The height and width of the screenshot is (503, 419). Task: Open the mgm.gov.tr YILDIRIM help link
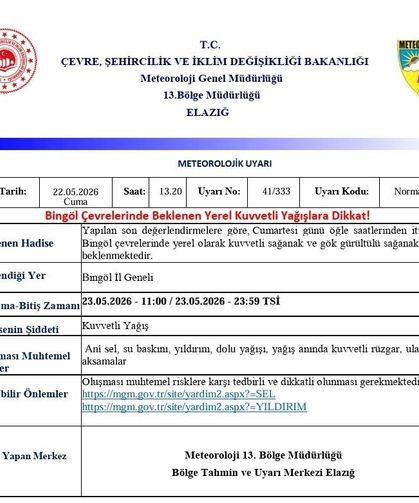(194, 407)
